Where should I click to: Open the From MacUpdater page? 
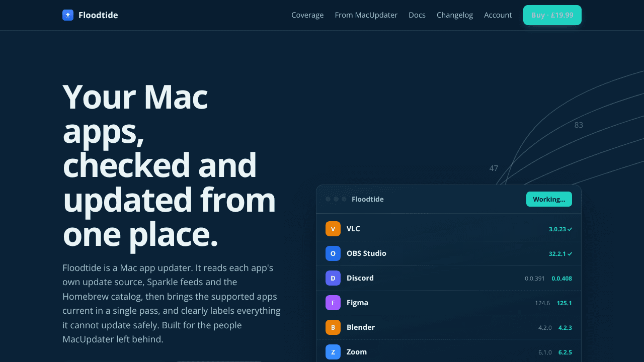point(366,15)
